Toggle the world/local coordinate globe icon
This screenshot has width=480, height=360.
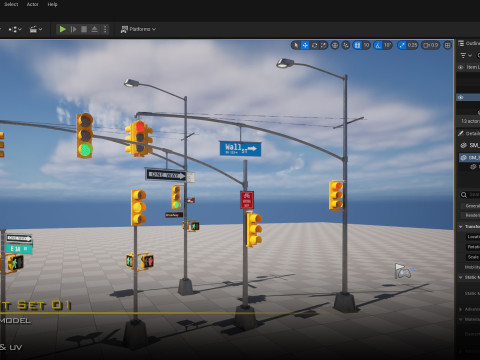[x=335, y=45]
